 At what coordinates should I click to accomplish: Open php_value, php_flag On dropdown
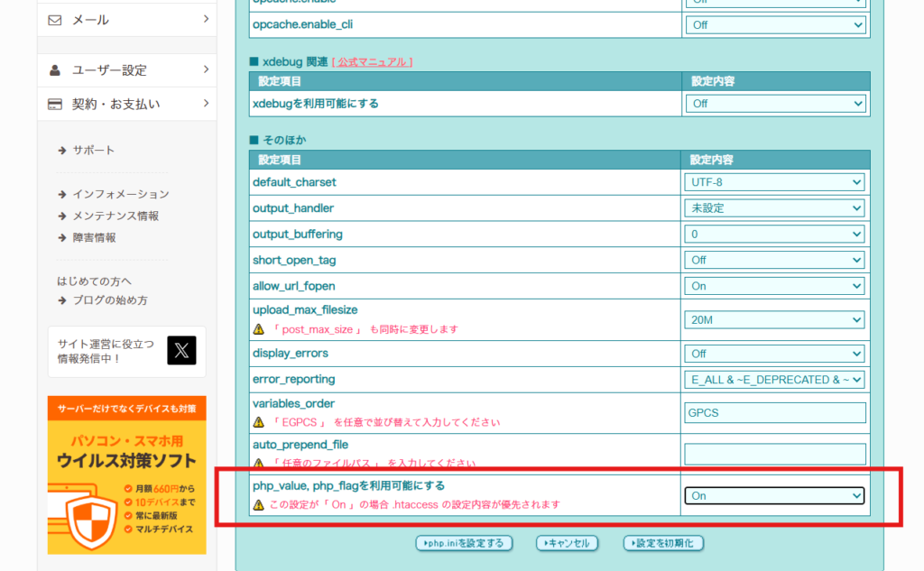point(774,495)
